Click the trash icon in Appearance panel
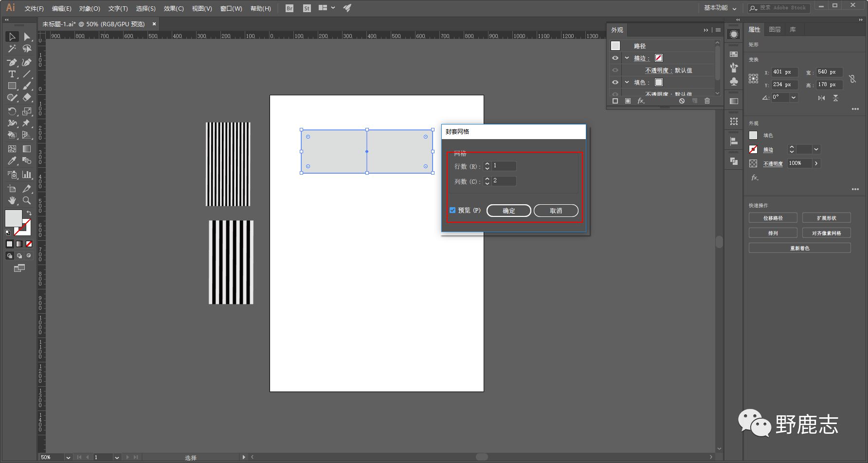The image size is (868, 463). [707, 101]
